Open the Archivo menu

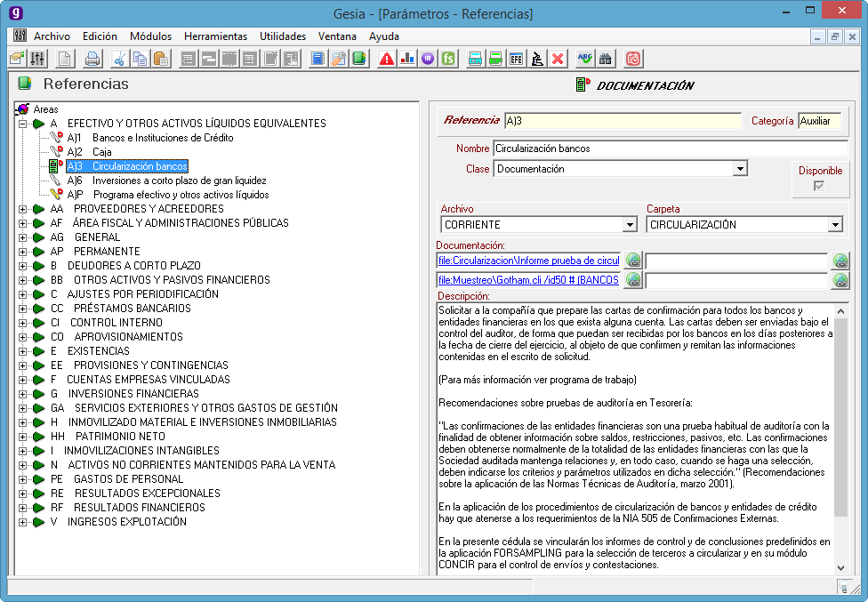[x=52, y=36]
